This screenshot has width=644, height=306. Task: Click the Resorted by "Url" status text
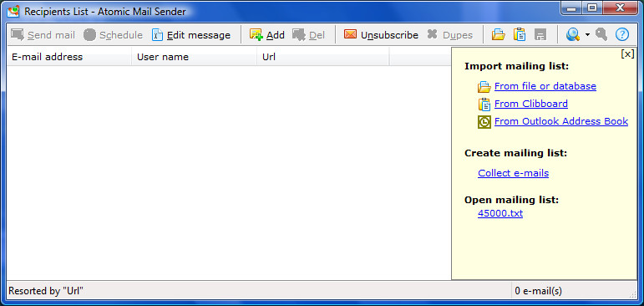(46, 291)
